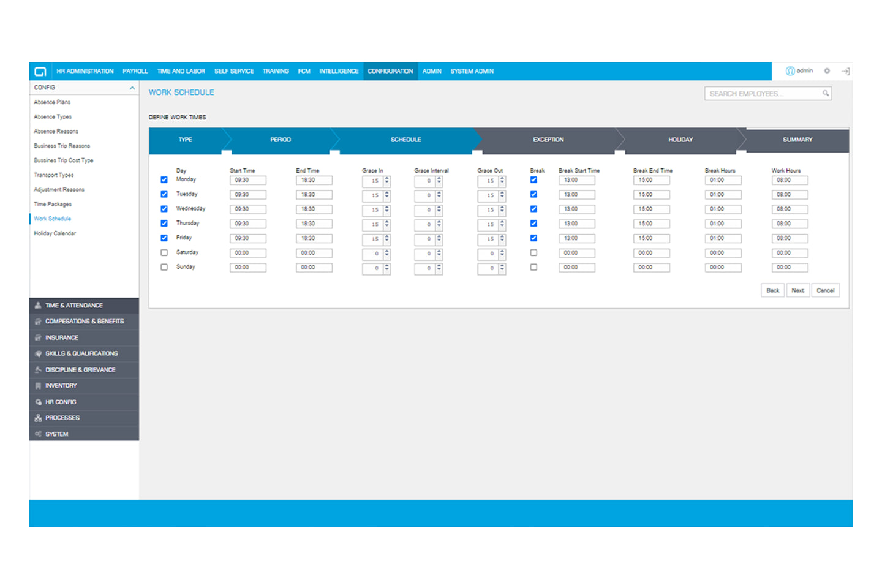Open Time & Attendance section
This screenshot has height=588, width=882.
[84, 305]
